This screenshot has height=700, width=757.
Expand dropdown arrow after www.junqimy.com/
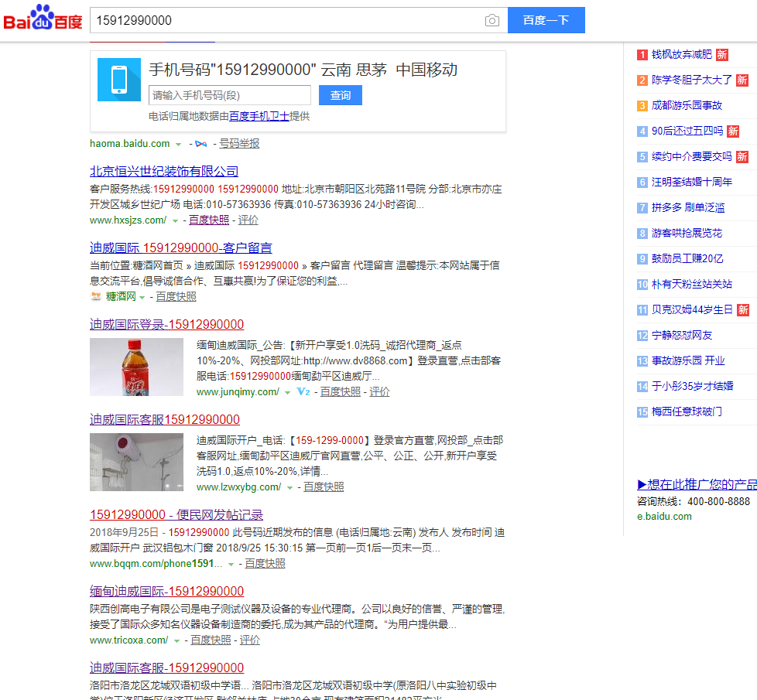pyautogui.click(x=288, y=393)
